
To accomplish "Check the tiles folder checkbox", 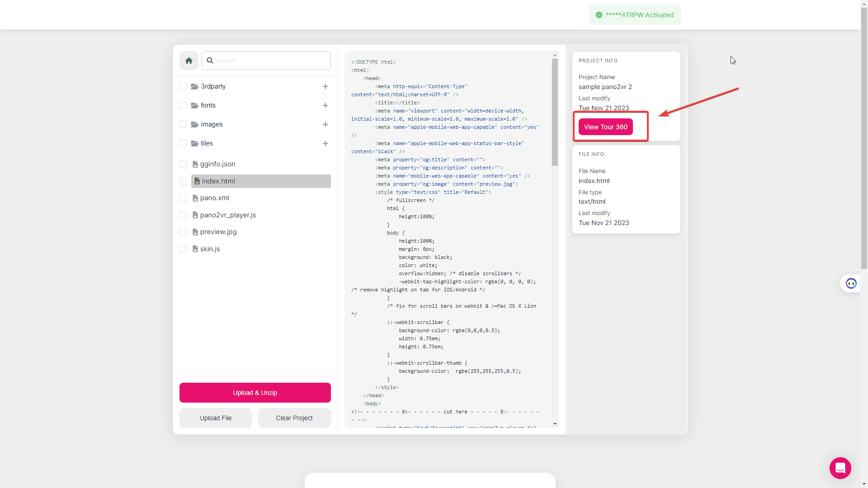I will point(183,143).
